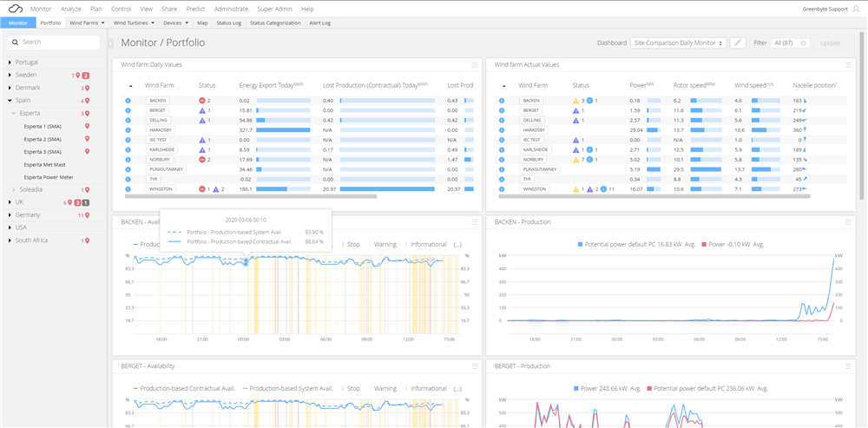
Task: Click the search magnifier icon
Action: click(x=16, y=42)
